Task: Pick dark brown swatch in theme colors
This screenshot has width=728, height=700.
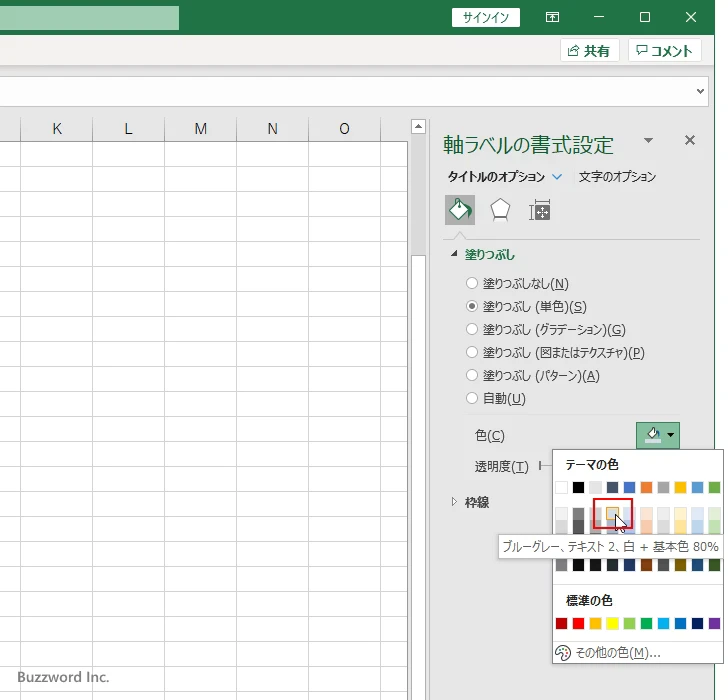Action: [x=646, y=565]
